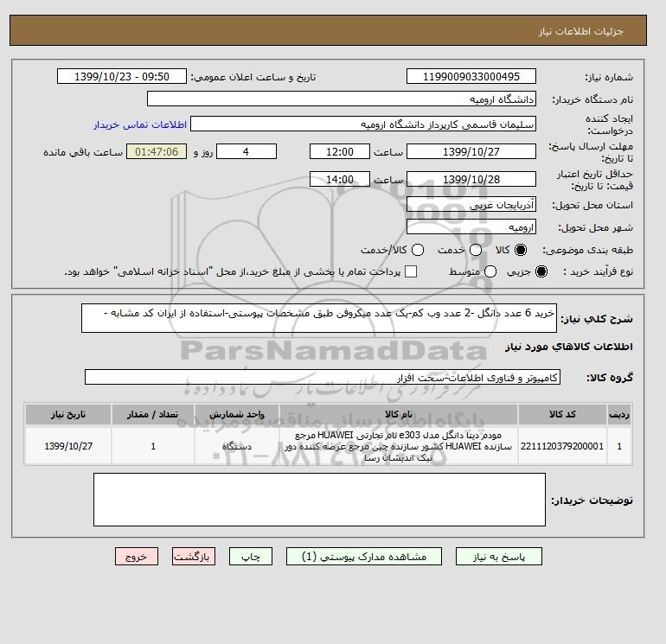Click the توضیحات خریدار text area
Screen dimensions: 666x644
(x=319, y=500)
